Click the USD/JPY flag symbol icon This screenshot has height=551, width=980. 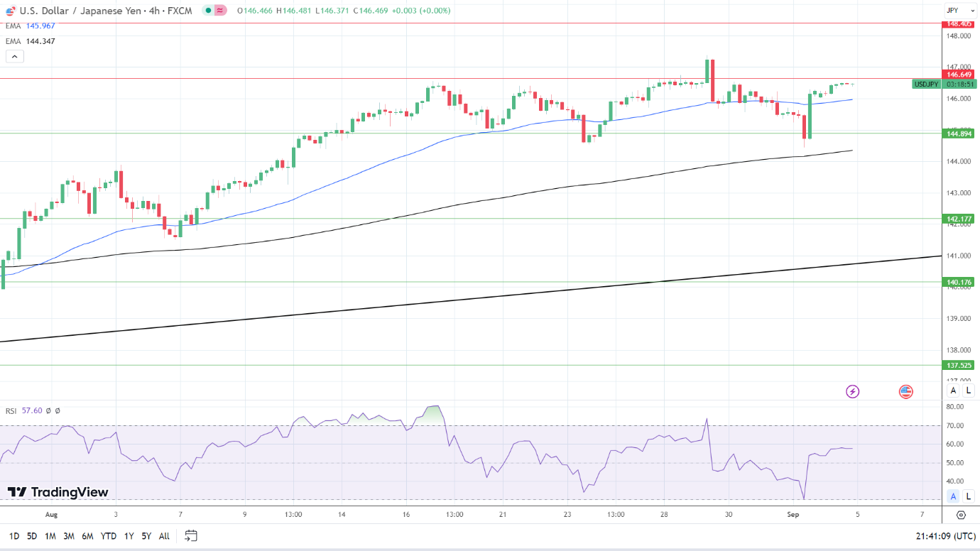(x=11, y=11)
